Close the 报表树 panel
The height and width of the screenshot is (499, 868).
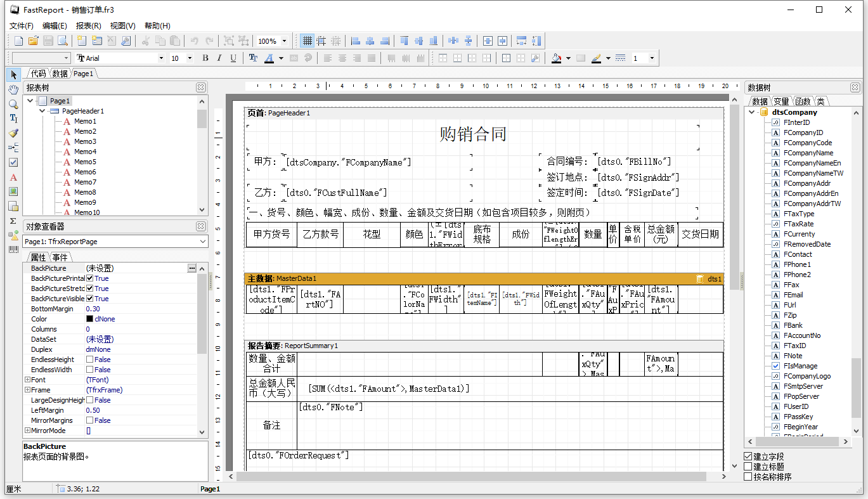pyautogui.click(x=200, y=87)
